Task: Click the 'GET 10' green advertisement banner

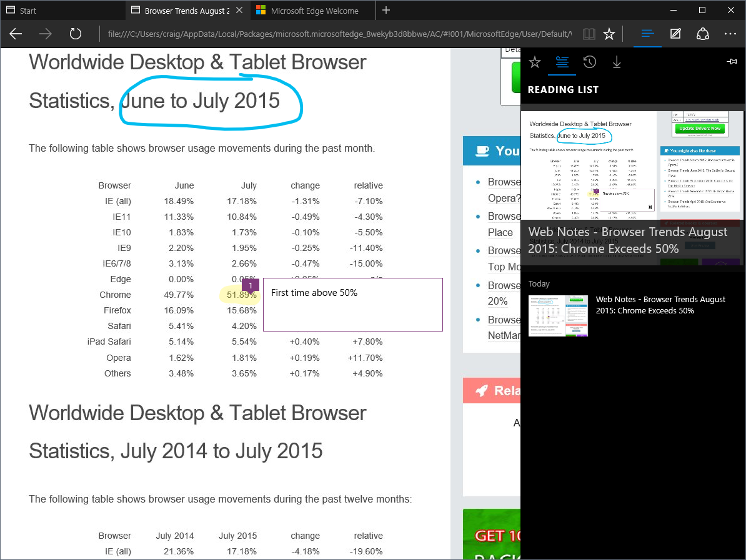Action: (492, 534)
